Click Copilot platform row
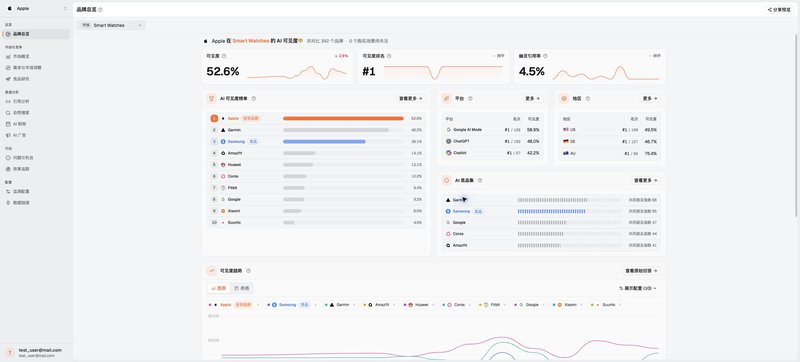Screen dimensions: 800x362 click(492, 153)
